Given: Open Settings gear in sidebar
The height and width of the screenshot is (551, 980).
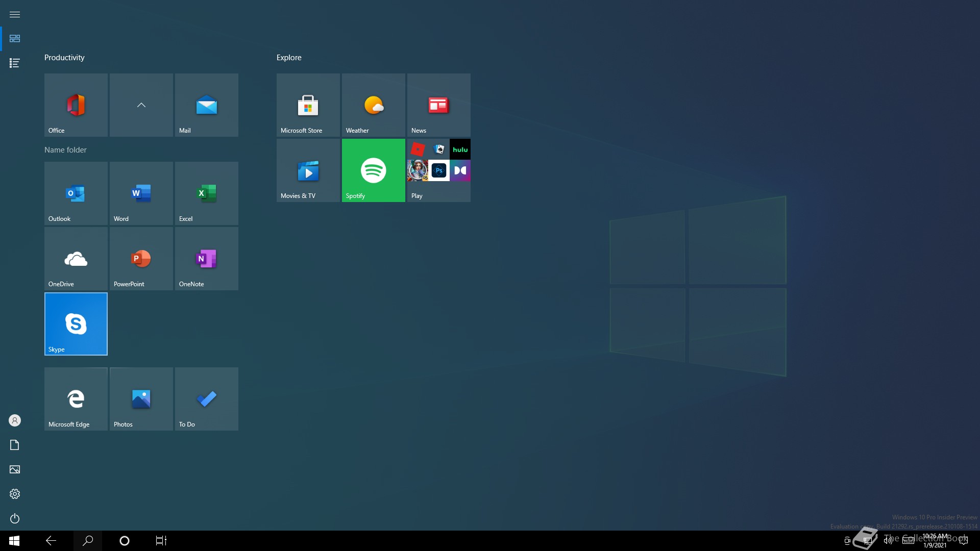Looking at the screenshot, I should [15, 494].
